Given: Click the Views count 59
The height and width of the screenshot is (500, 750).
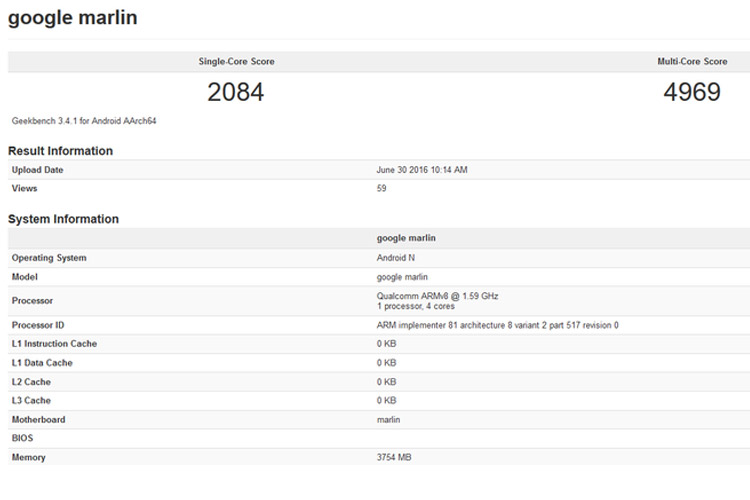Looking at the screenshot, I should click(x=381, y=188).
